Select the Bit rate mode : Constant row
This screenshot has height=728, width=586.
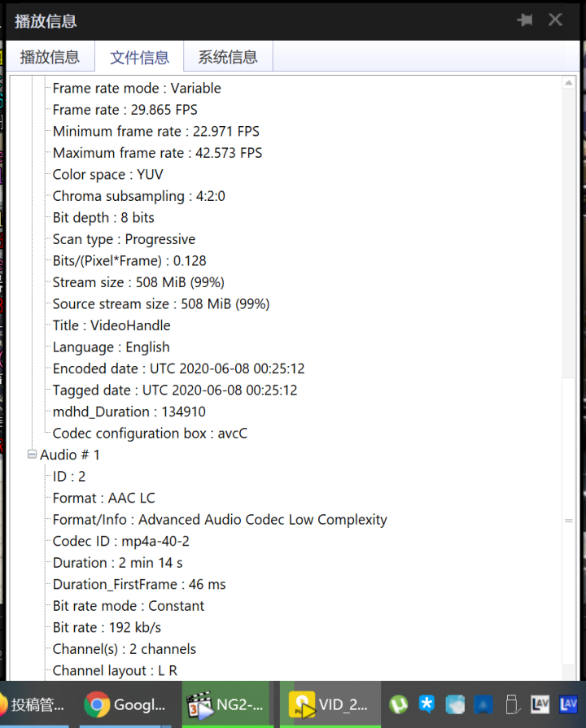pos(129,606)
